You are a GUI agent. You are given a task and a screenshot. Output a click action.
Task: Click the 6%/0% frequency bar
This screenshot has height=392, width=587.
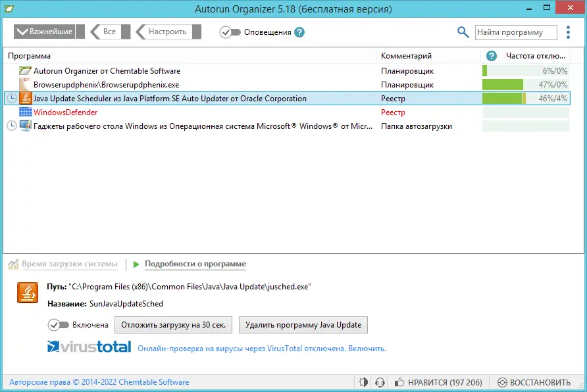(x=526, y=70)
